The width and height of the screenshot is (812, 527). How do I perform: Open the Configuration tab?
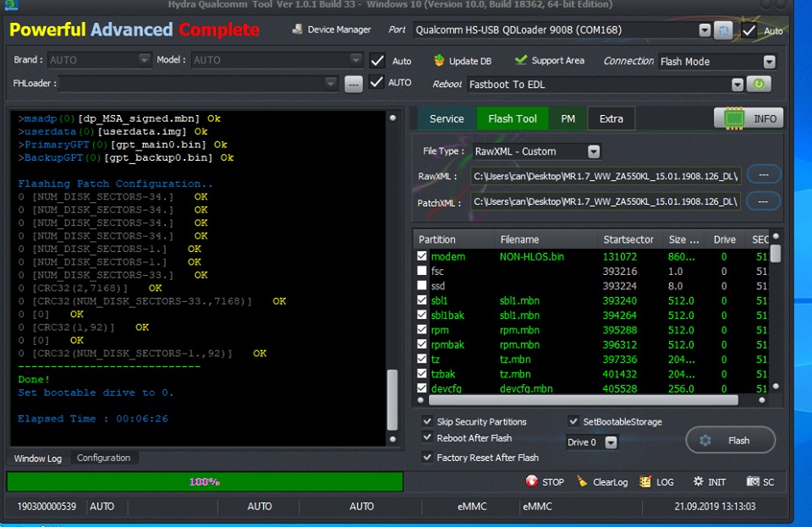(x=103, y=458)
